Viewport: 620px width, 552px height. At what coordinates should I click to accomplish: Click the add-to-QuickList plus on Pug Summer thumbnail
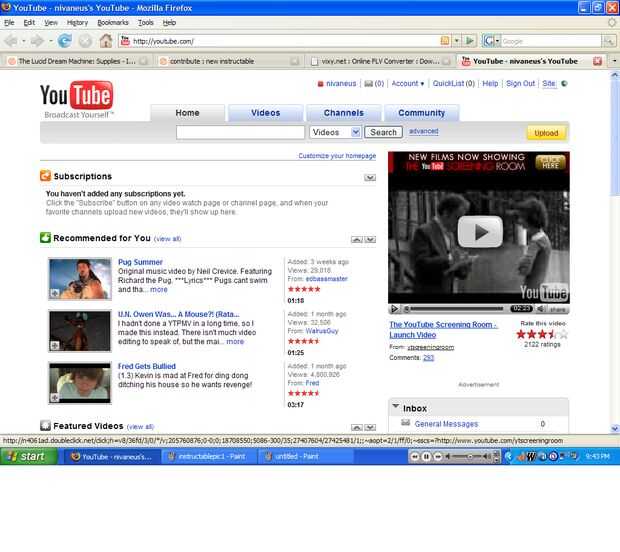point(55,293)
